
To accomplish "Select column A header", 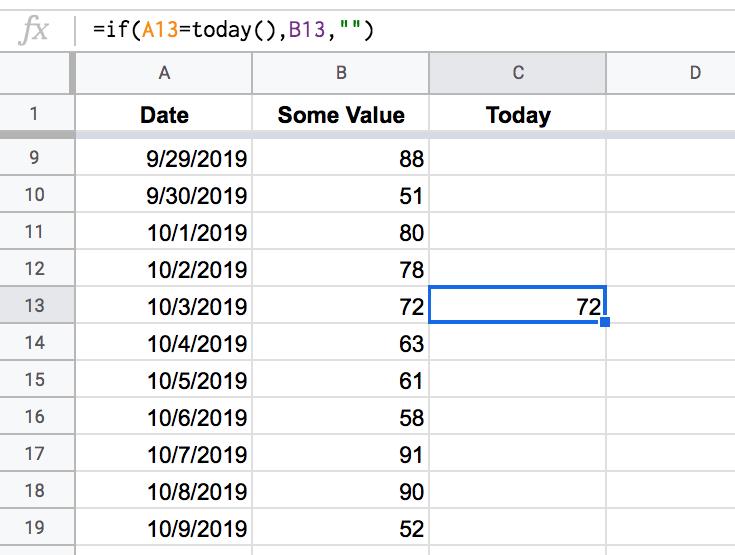I will tap(164, 73).
